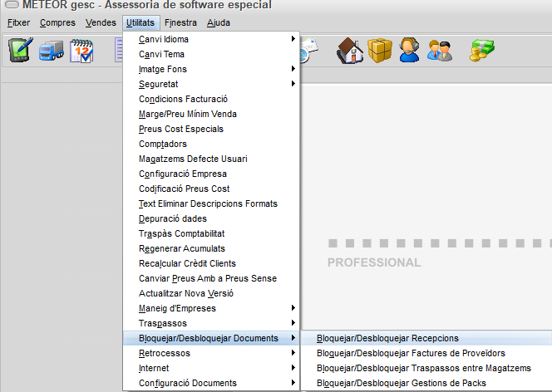Choose Bloquejar/Desbloquejar Traspassos entre Magatzems
The height and width of the screenshot is (392, 552).
[426, 368]
